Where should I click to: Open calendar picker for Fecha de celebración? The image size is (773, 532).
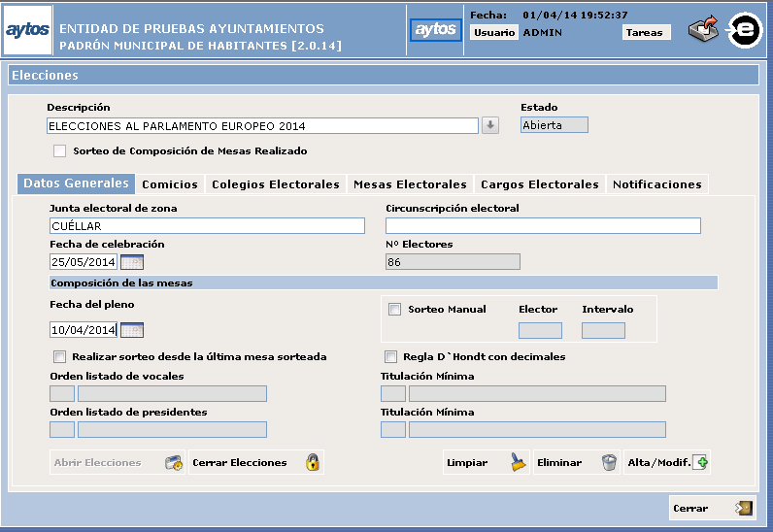click(131, 262)
